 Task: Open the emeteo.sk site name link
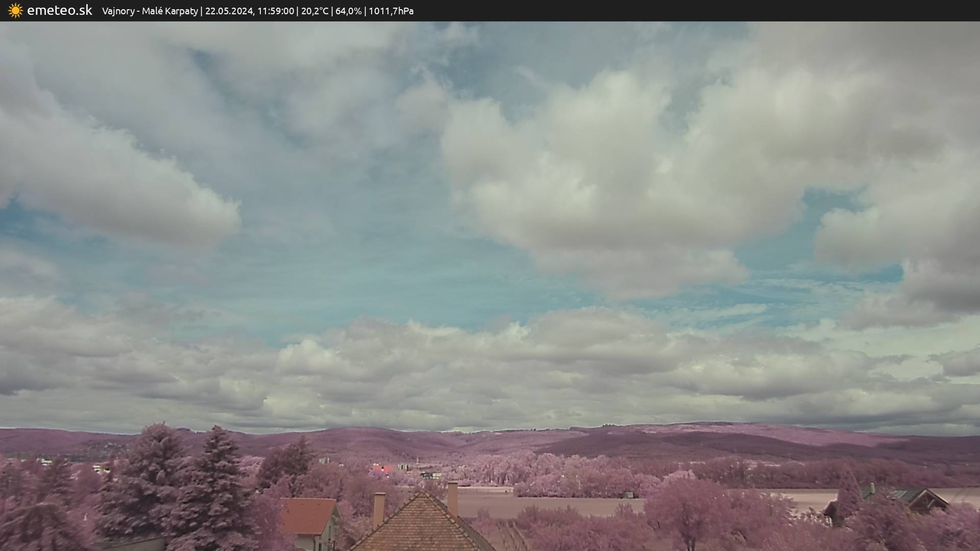click(x=59, y=11)
